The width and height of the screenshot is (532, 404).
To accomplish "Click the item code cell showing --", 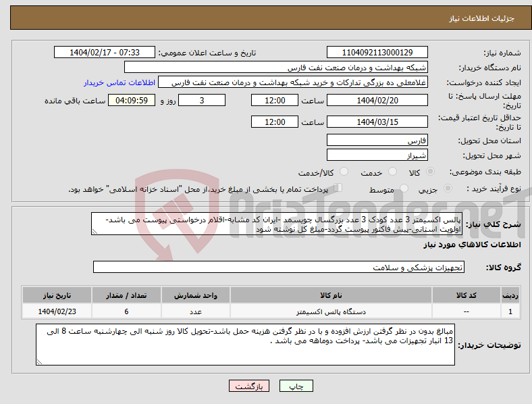I will (x=467, y=311).
